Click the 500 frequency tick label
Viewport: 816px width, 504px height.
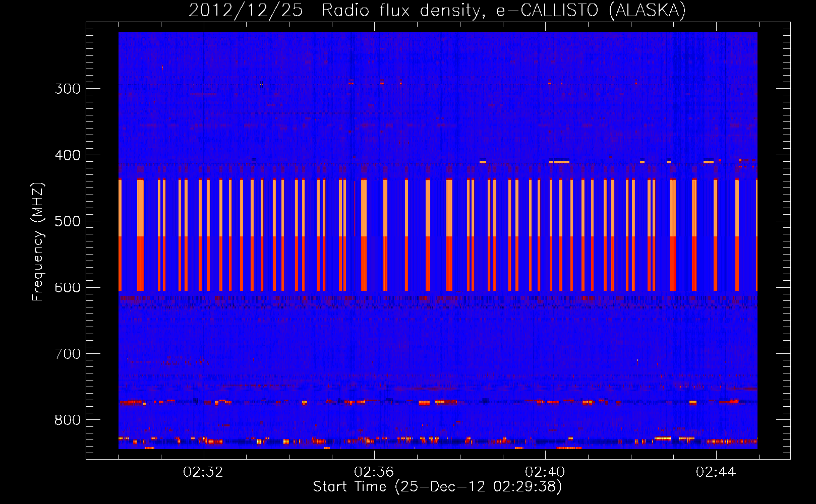[x=68, y=221]
